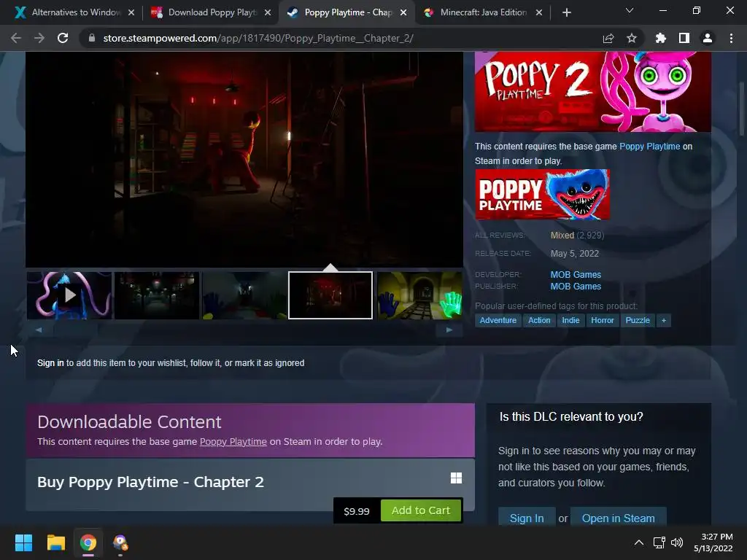This screenshot has height=560, width=747.
Task: Open the taskbar clock and date
Action: (x=713, y=542)
